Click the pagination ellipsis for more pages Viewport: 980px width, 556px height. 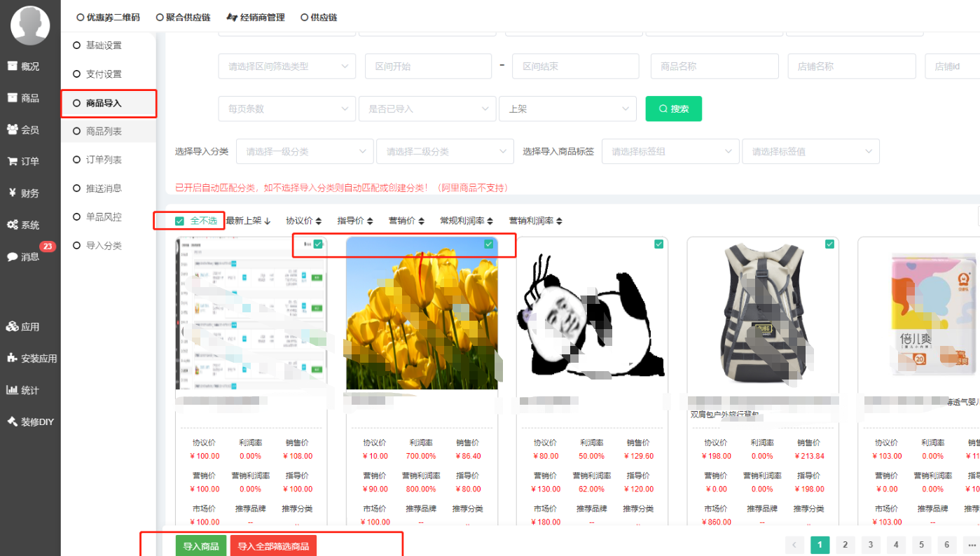click(971, 545)
